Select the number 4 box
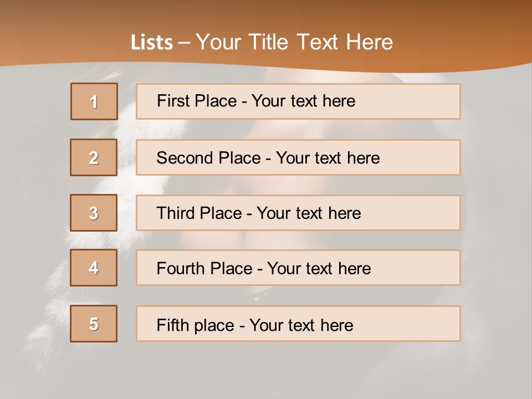The height and width of the screenshot is (399, 532). 94,268
